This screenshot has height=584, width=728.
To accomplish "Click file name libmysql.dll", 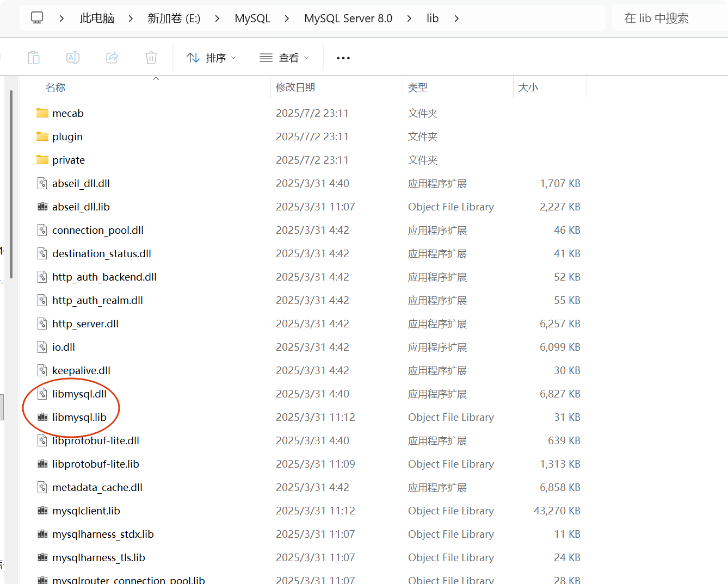I will [x=79, y=394].
